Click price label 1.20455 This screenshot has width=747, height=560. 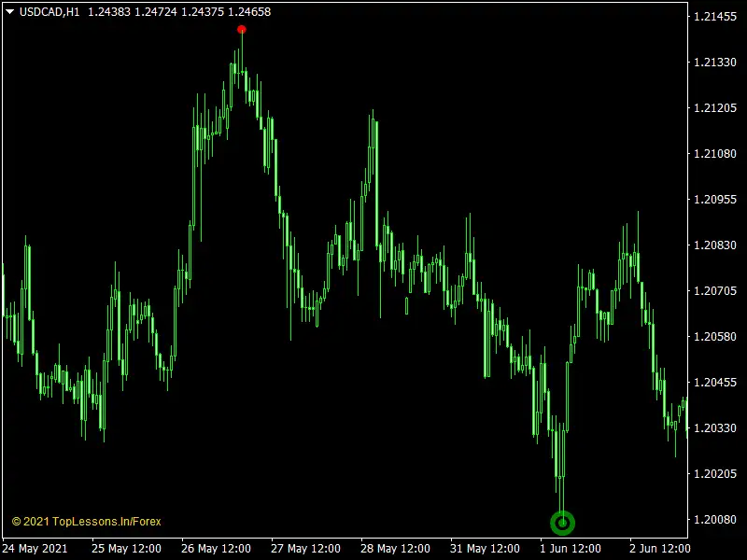coord(715,383)
